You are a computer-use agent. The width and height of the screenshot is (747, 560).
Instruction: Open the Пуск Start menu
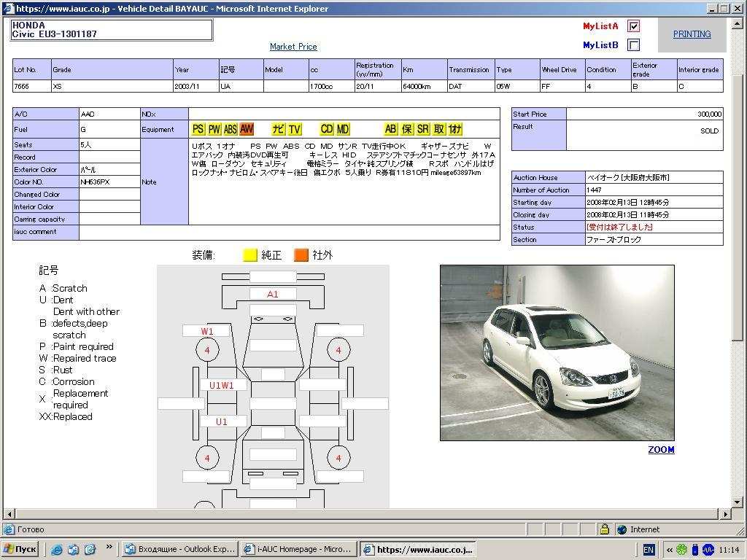20,549
